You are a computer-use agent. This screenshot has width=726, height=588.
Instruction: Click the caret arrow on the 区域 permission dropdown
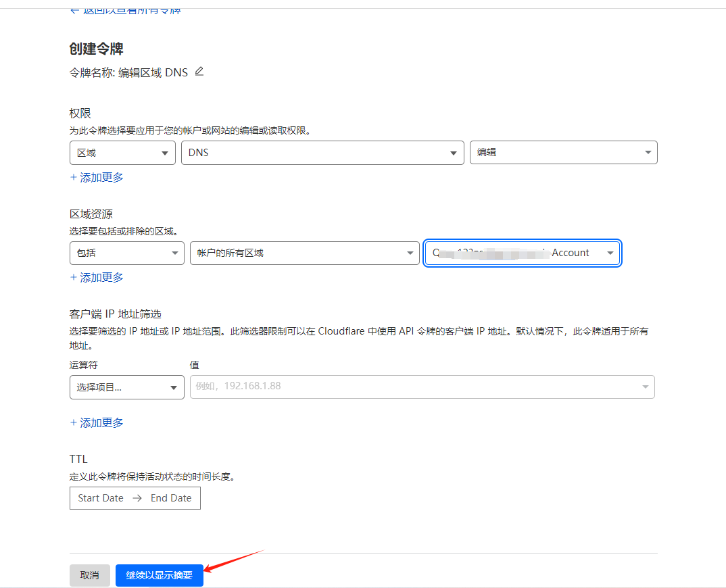(165, 153)
